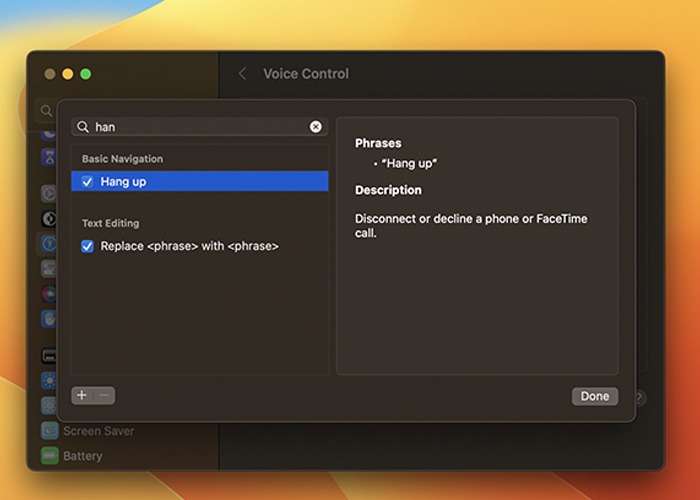700x500 pixels.
Task: Click the green Battery sidebar icon
Action: 50,456
